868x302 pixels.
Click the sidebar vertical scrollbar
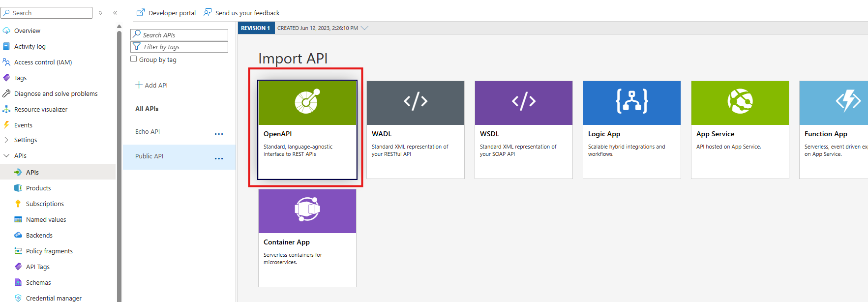click(119, 148)
